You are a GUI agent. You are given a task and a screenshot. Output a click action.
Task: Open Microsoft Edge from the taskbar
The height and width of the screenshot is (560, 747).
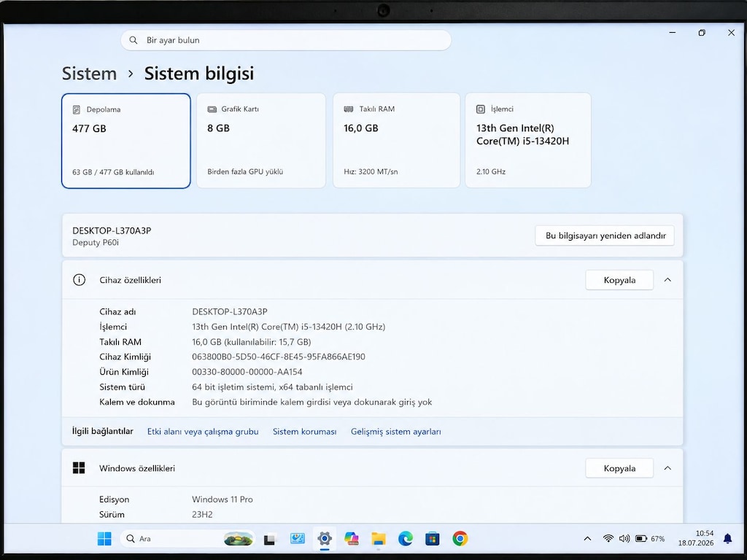click(x=406, y=539)
